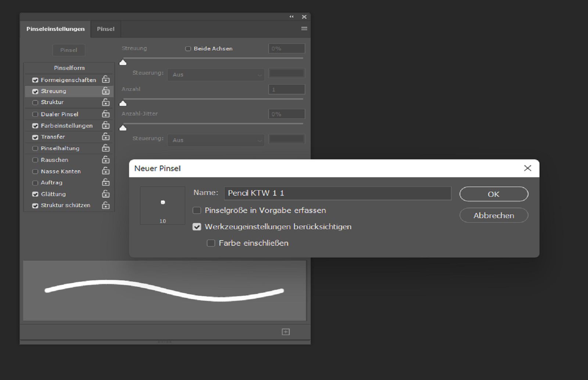The height and width of the screenshot is (380, 588).
Task: Open the brush panel hamburger menu
Action: pos(304,29)
